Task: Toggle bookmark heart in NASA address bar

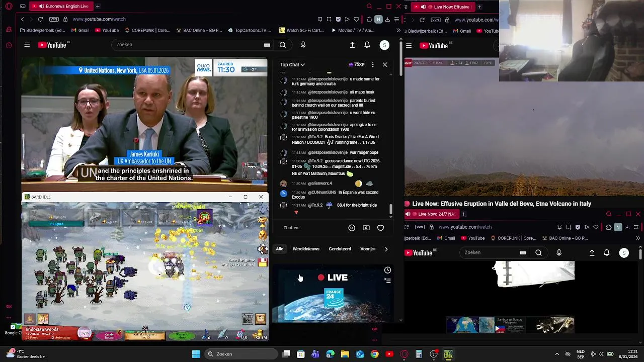Action: tap(596, 227)
